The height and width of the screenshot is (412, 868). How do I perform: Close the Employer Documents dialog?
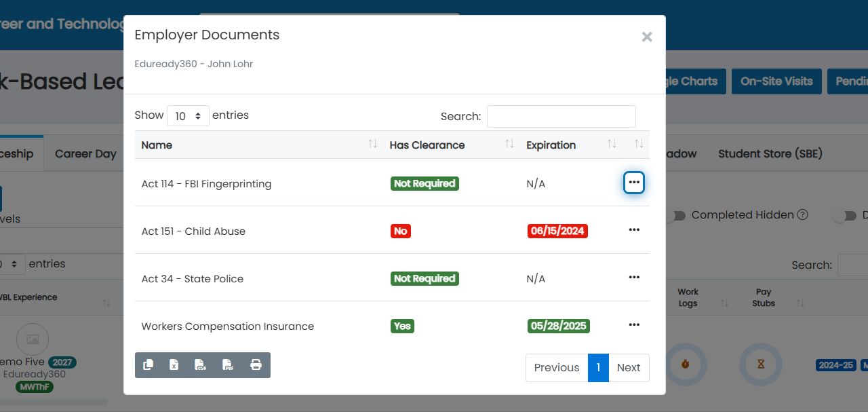pyautogui.click(x=647, y=37)
